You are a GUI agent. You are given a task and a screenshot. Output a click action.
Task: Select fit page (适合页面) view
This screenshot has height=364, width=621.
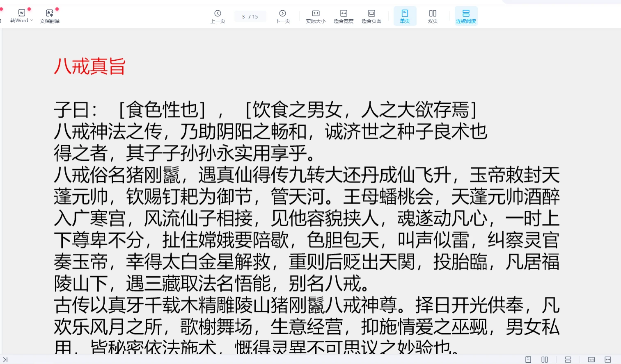pos(371,16)
